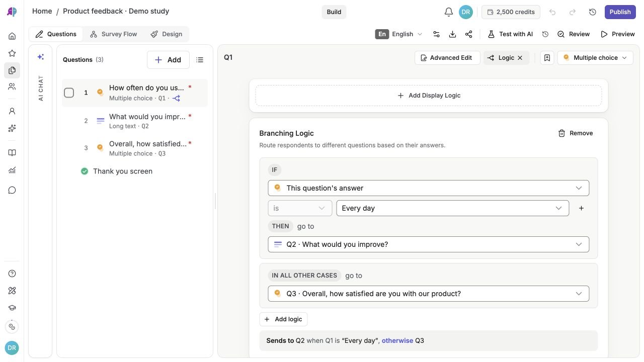Click the Build mode tab

pyautogui.click(x=334, y=12)
